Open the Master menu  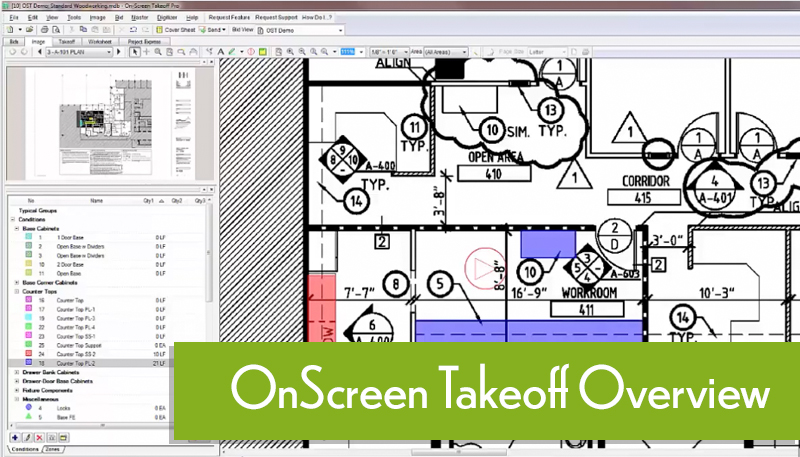tap(139, 17)
